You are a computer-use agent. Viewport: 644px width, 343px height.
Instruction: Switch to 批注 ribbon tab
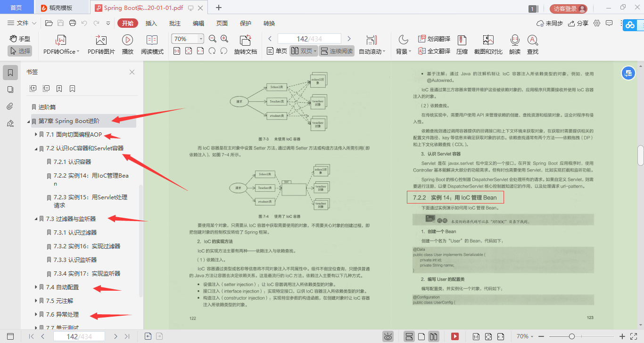tap(175, 23)
